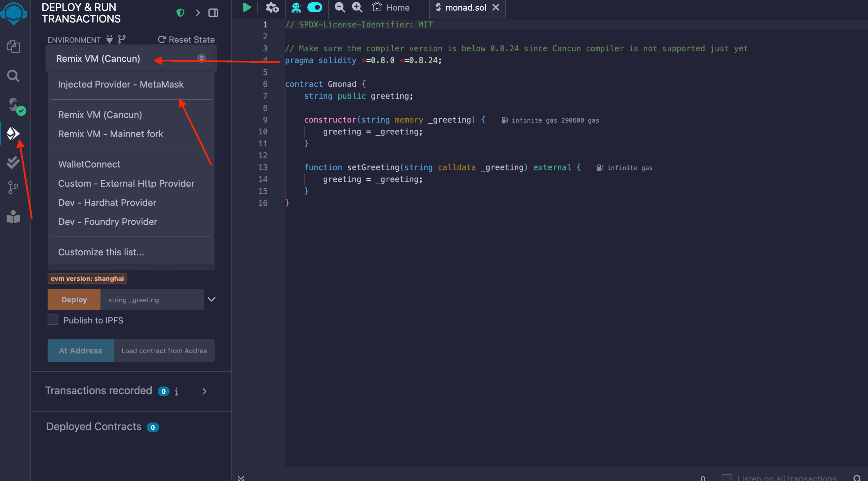This screenshot has width=868, height=481.
Task: Click the terminal search magnifier icon
Action: click(857, 478)
